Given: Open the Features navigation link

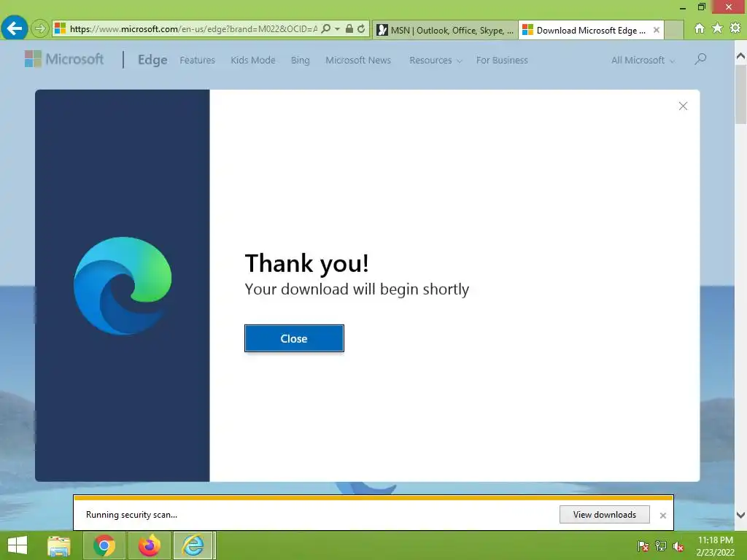Looking at the screenshot, I should [x=197, y=60].
